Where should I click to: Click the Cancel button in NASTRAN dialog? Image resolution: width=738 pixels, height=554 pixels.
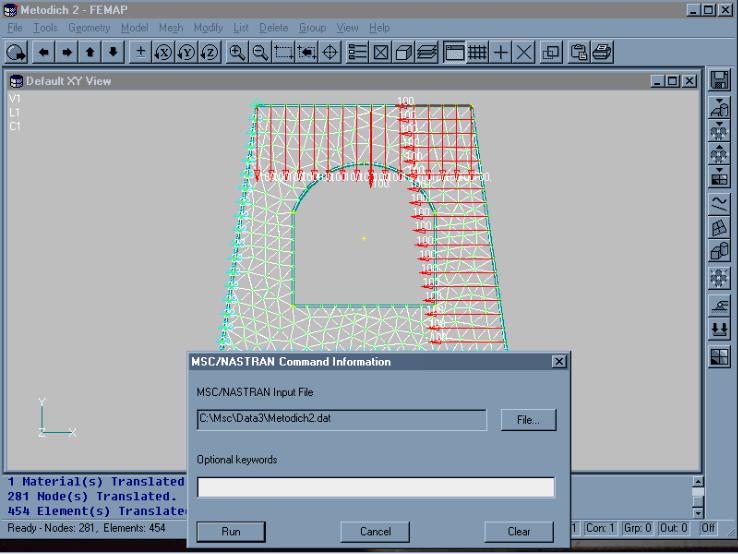click(375, 532)
